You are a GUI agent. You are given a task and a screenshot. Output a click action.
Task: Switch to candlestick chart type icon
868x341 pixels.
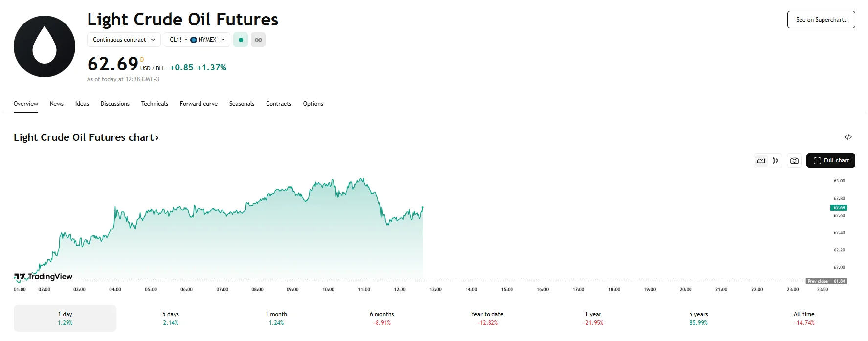(x=775, y=160)
